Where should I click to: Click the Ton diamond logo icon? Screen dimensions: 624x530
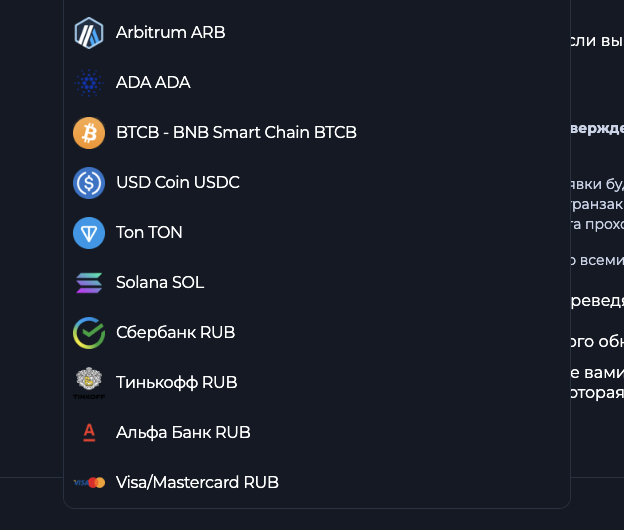(x=89, y=233)
